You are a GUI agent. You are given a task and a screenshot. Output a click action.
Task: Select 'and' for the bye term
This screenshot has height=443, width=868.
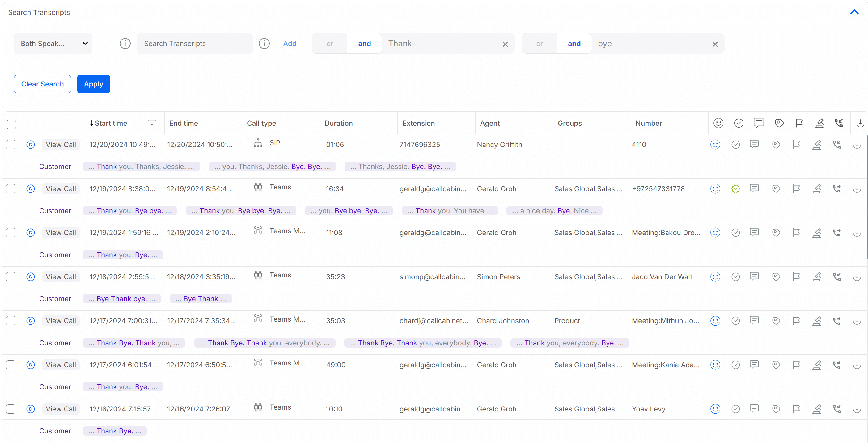[574, 44]
